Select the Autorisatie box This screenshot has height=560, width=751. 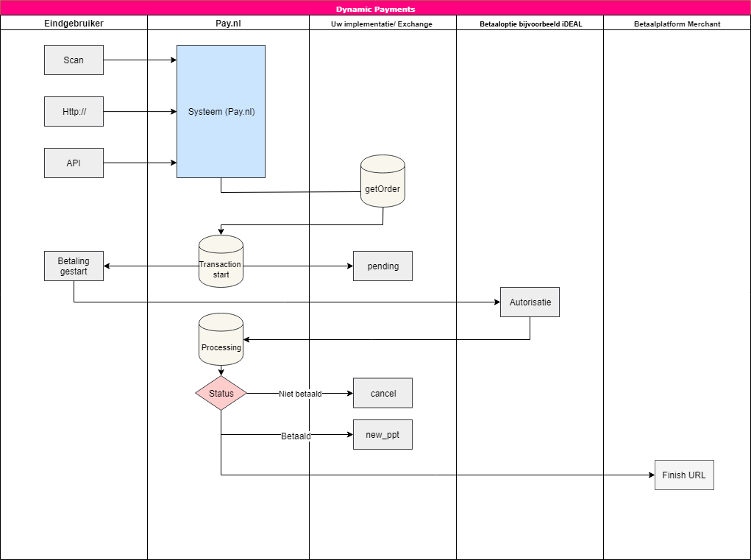pyautogui.click(x=530, y=302)
